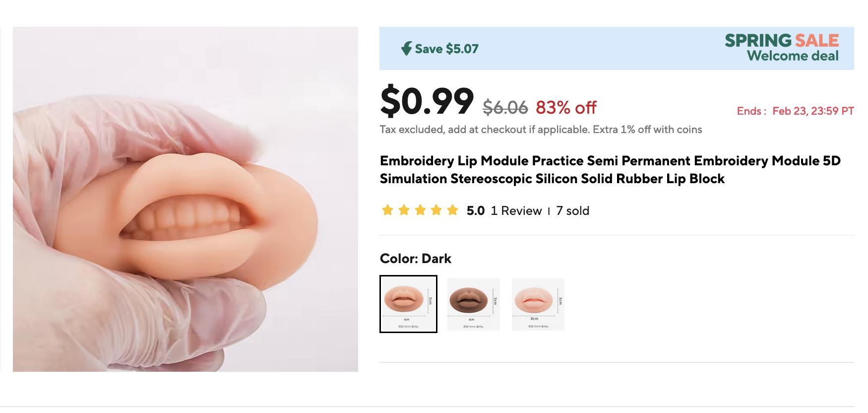This screenshot has width=868, height=413.
Task: Click the 83% off discount label
Action: [x=566, y=107]
